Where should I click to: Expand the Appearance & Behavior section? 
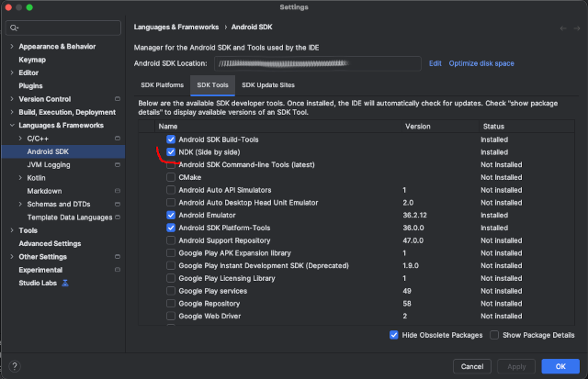11,46
